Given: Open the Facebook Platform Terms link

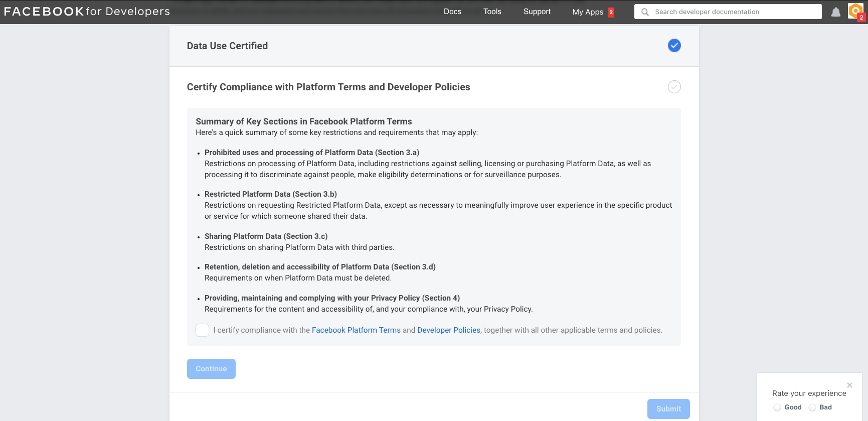Looking at the screenshot, I should (356, 330).
